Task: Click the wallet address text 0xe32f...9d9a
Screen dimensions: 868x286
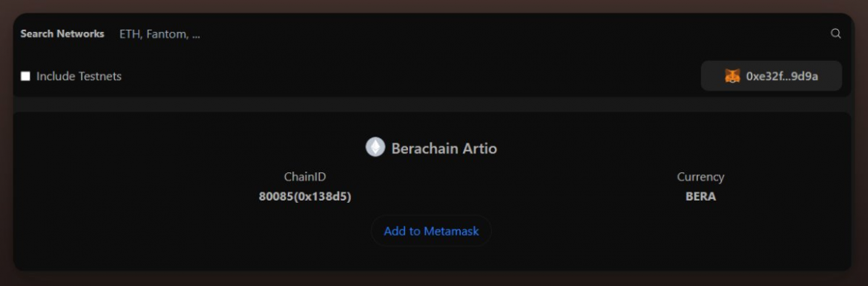Action: point(782,77)
